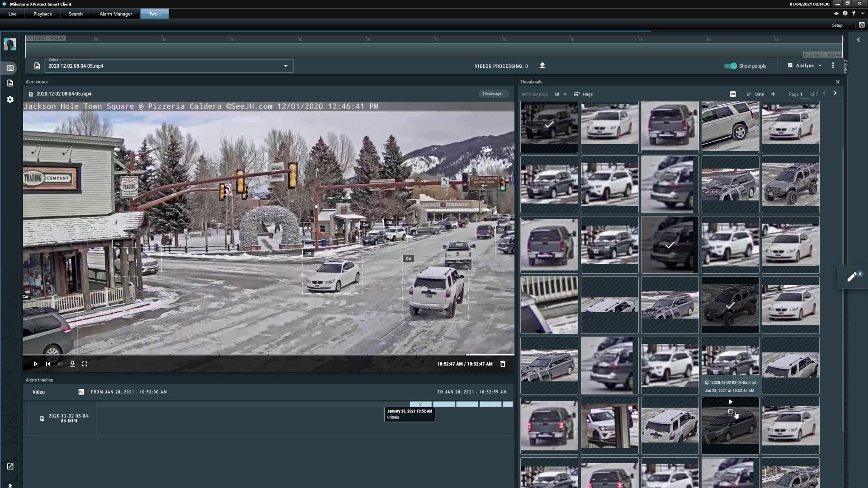The width and height of the screenshot is (868, 488).
Task: Open the settings gear in the sidebar
Action: pyautogui.click(x=10, y=99)
